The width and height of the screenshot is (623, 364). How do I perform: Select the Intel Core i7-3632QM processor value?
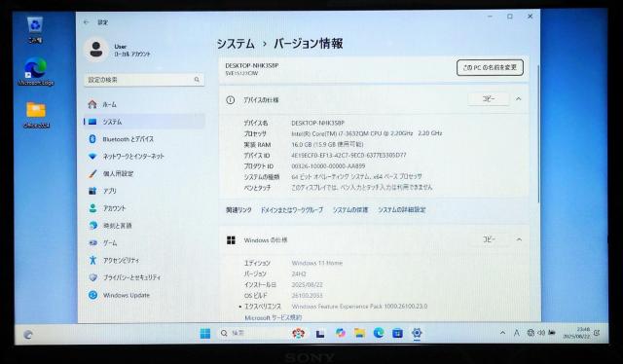point(366,133)
